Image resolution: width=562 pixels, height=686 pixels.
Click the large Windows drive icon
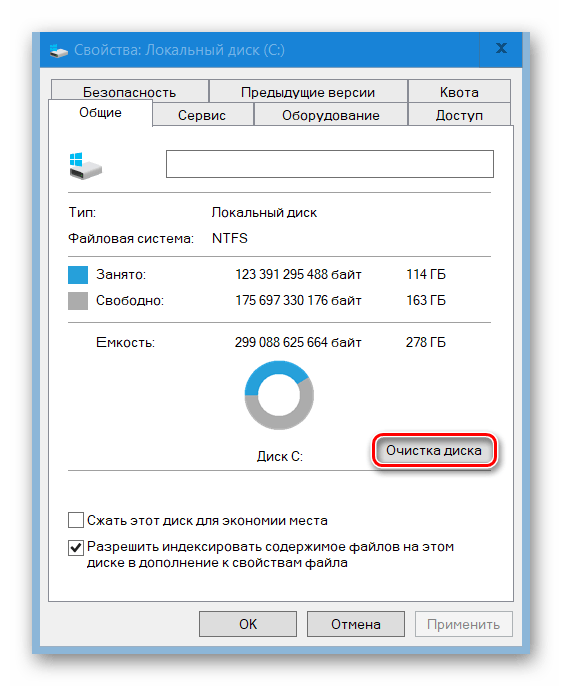pyautogui.click(x=85, y=166)
